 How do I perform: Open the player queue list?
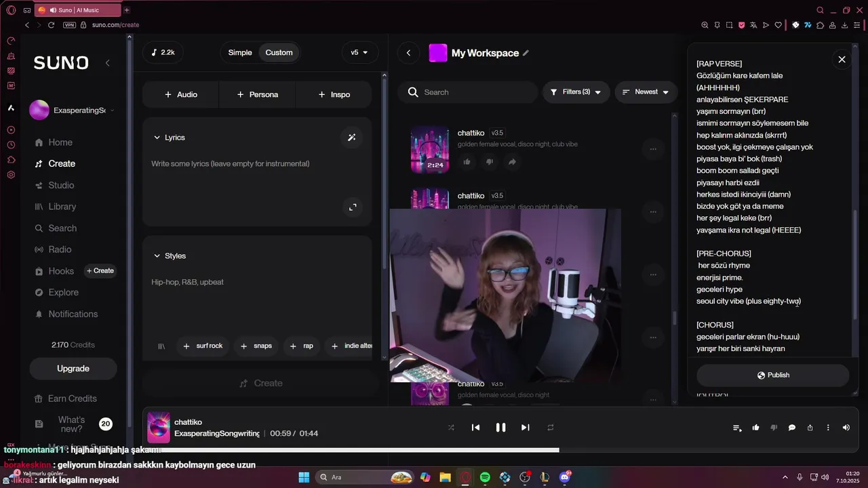(737, 428)
